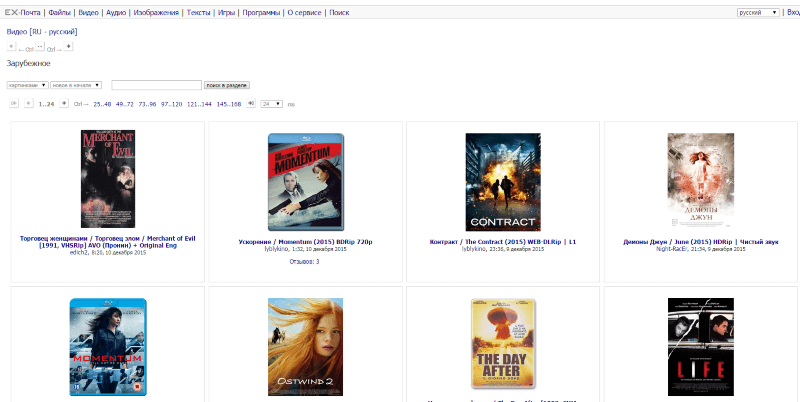Click lyblykino uploader under Momentum
Screen dimensions: 800x402
click(x=277, y=249)
